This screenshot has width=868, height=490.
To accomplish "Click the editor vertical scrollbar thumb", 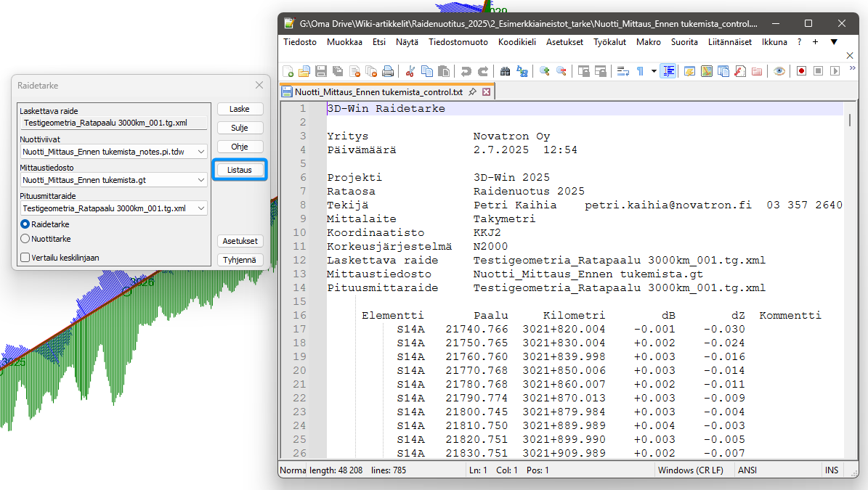I will pos(848,121).
